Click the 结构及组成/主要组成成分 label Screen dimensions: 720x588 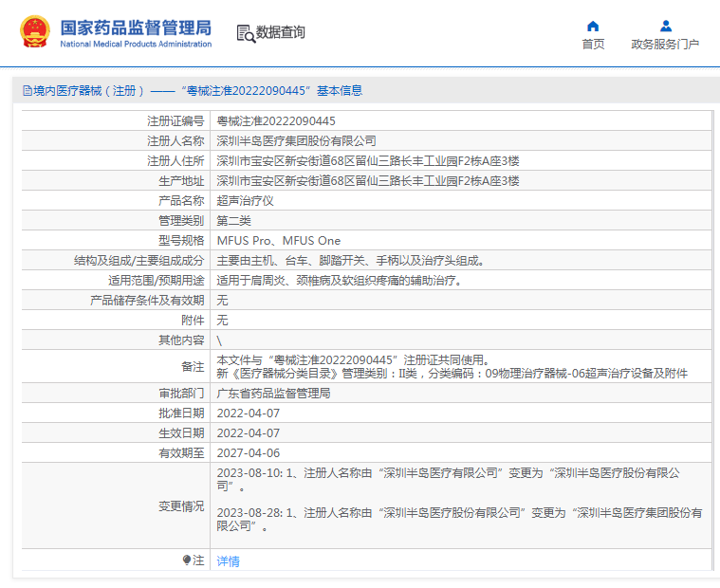(139, 261)
